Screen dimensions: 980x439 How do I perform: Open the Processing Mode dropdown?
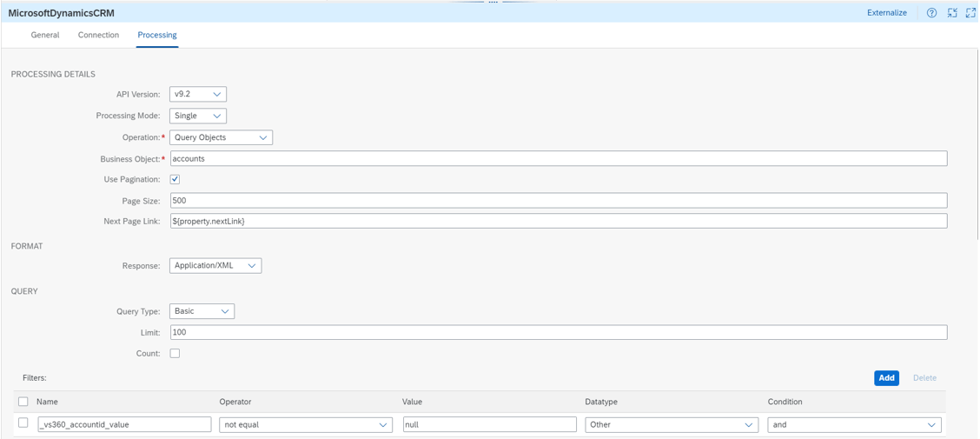click(197, 116)
